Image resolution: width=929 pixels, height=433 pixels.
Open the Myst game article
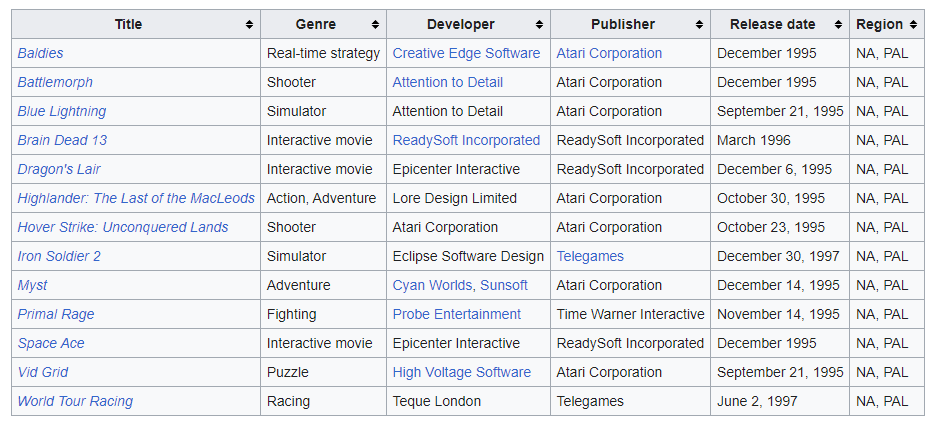coord(33,286)
